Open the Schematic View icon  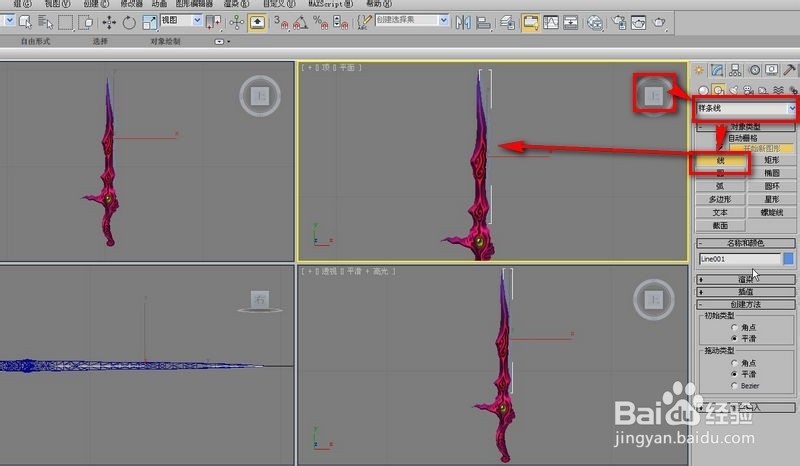(x=570, y=22)
